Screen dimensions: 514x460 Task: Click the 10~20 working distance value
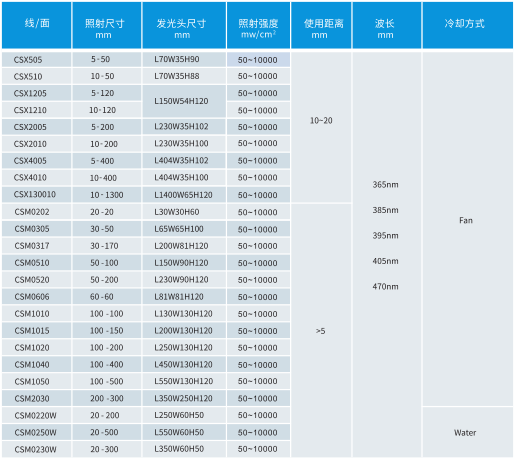[321, 121]
